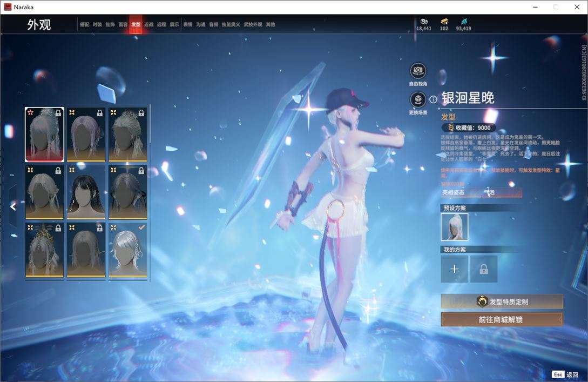Viewport: 588px width, 382px height.
Task: Go to the 近战 tab
Action: pos(149,24)
